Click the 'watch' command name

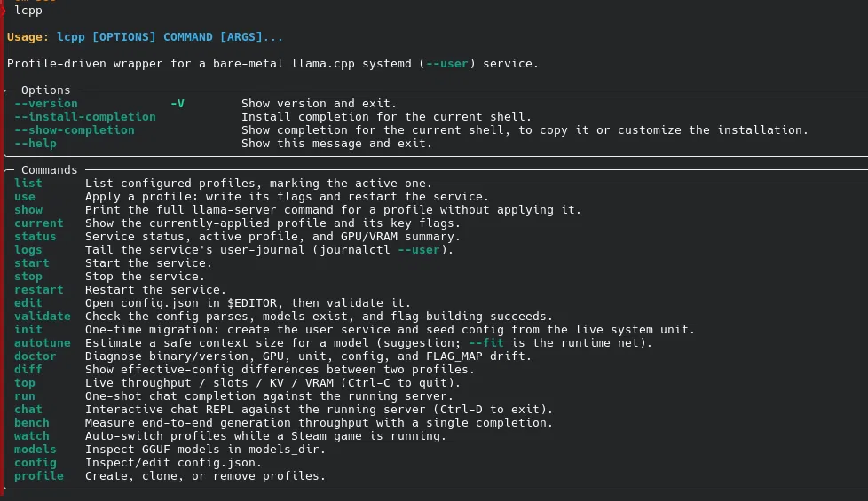(x=32, y=435)
